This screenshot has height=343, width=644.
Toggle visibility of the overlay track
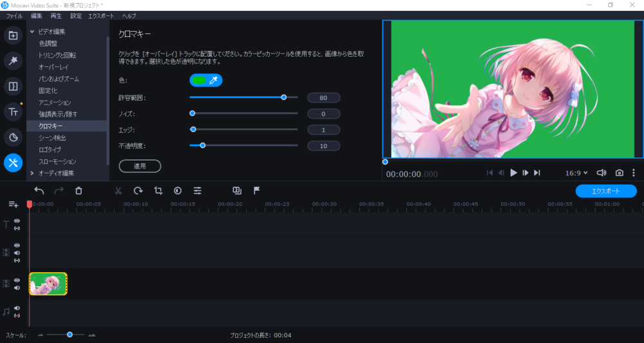tap(17, 246)
